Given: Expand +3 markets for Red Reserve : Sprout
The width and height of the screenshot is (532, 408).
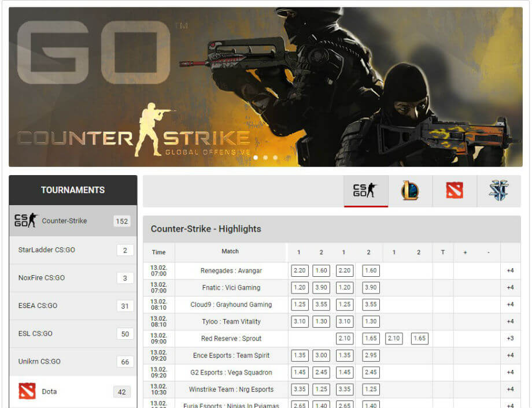Looking at the screenshot, I should 510,338.
